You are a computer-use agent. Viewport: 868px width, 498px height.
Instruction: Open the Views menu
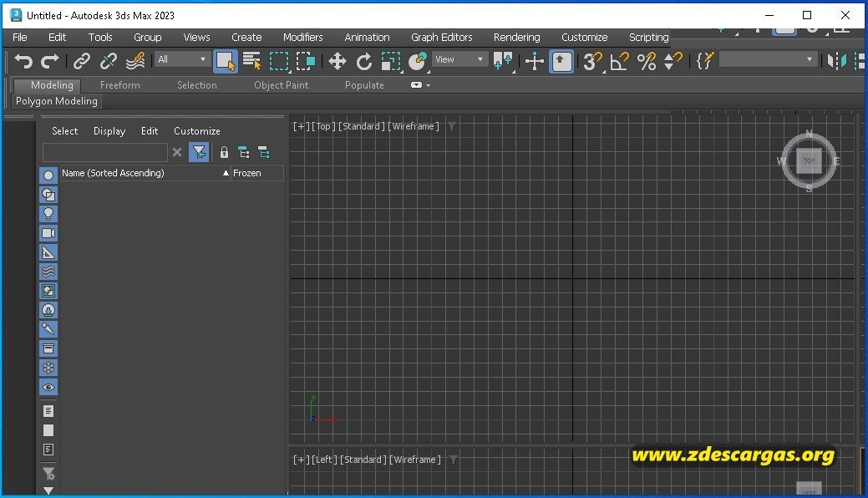tap(196, 37)
